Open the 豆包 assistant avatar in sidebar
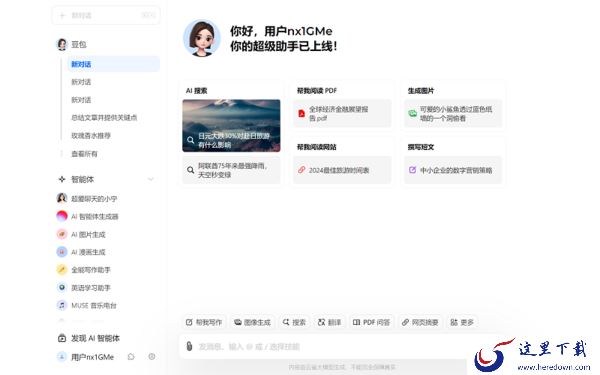The width and height of the screenshot is (600, 375). [62, 44]
